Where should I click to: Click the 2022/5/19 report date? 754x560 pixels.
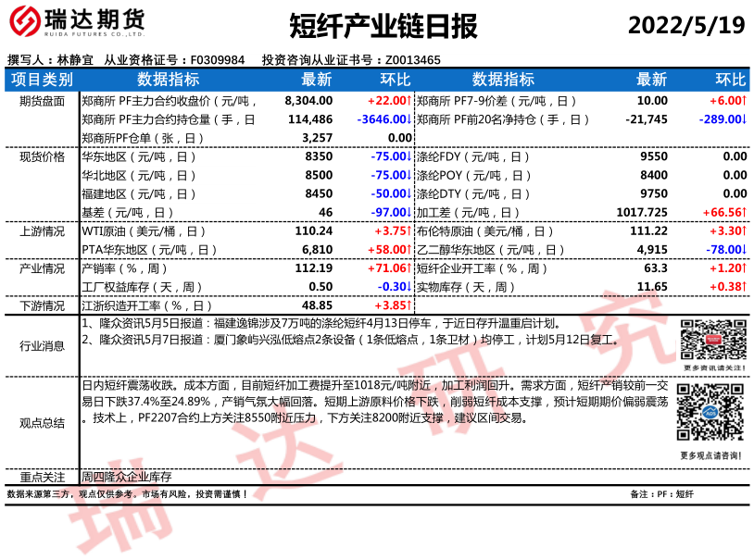(x=686, y=26)
